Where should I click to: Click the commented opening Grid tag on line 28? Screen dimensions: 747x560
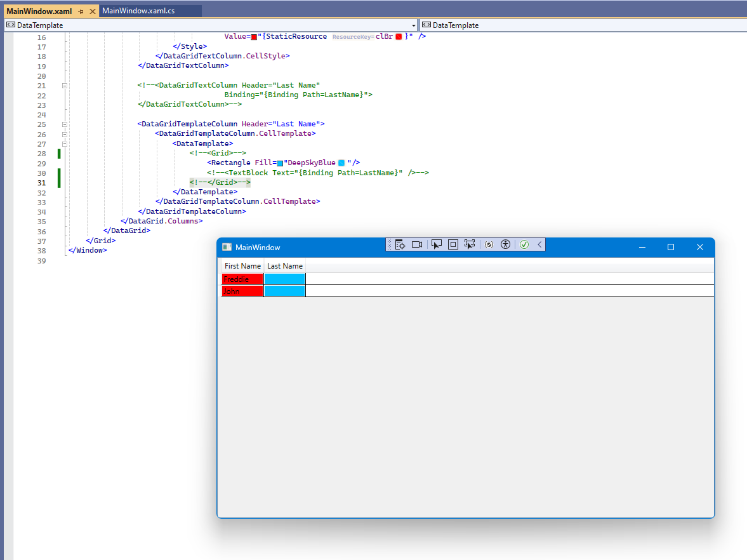point(218,153)
